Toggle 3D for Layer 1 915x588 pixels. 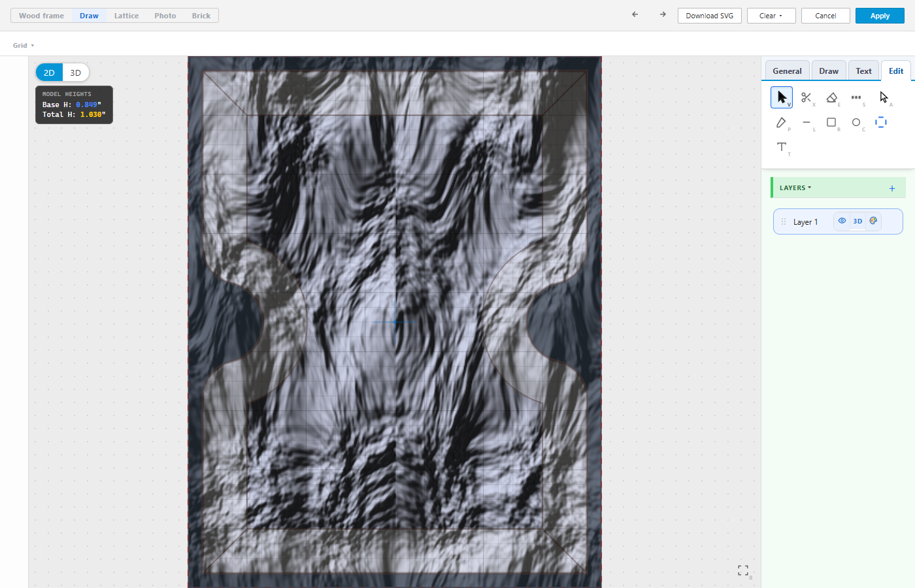pyautogui.click(x=857, y=221)
